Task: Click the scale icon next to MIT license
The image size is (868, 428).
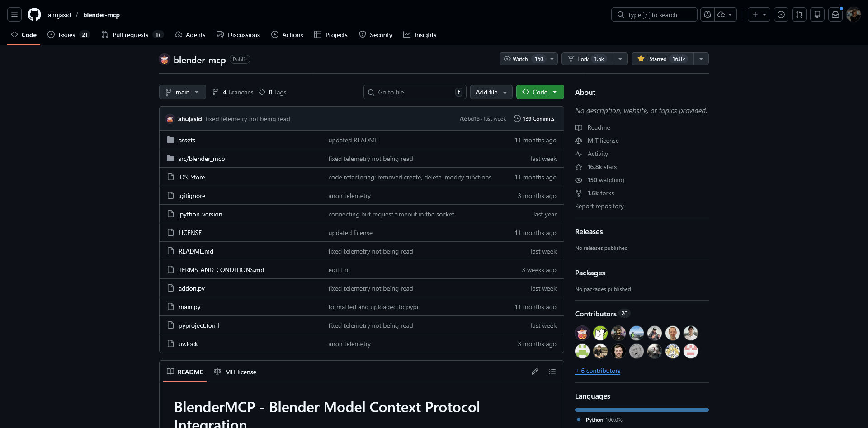Action: [x=579, y=141]
